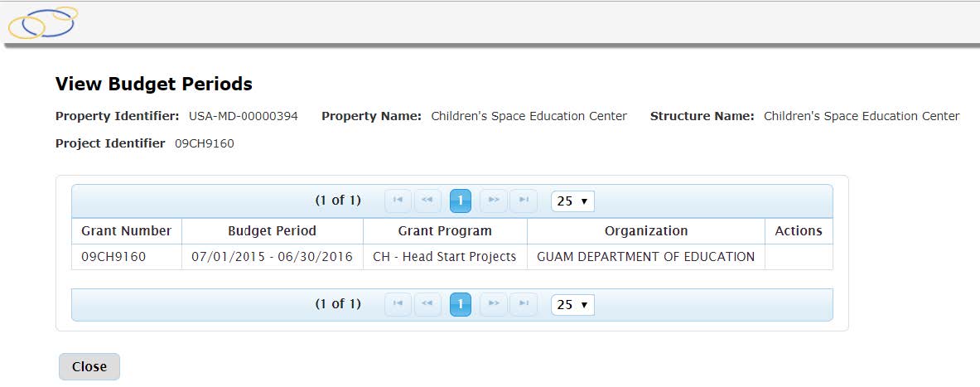Click the Budget Period column header
Viewport: 980px width, 387px height.
click(272, 231)
